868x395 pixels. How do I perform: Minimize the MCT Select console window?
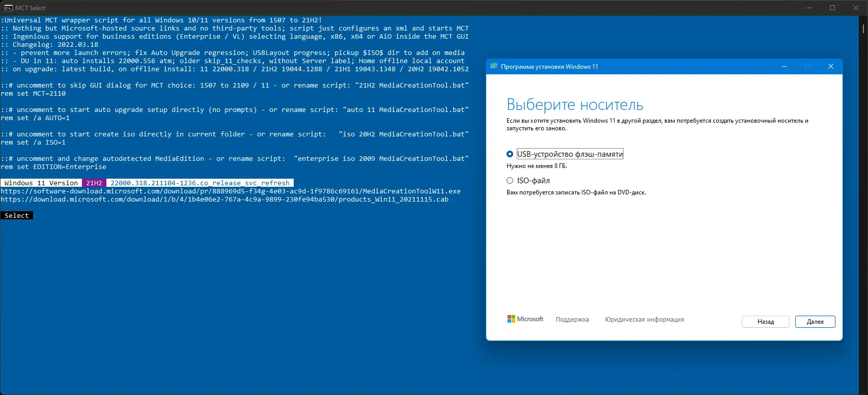[x=809, y=8]
